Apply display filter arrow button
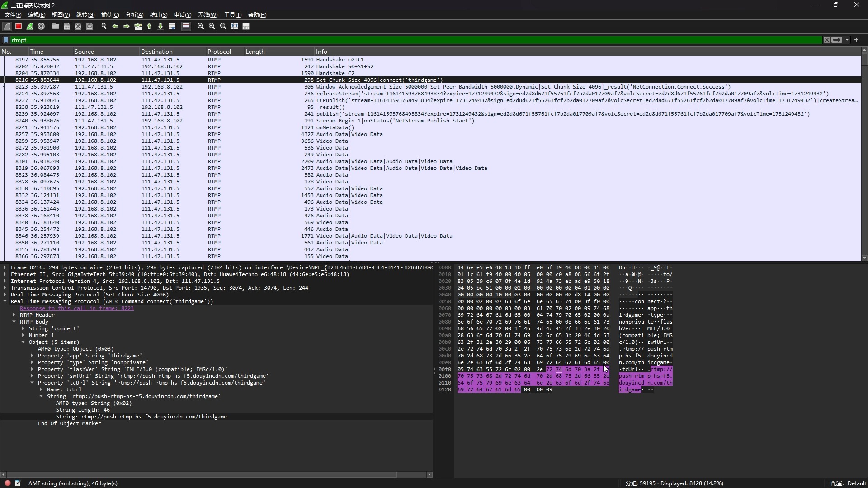This screenshot has width=868, height=488. pyautogui.click(x=837, y=40)
